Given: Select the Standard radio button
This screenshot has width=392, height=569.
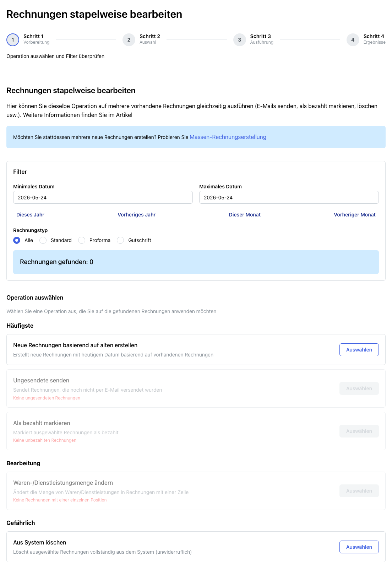Looking at the screenshot, I should (43, 240).
